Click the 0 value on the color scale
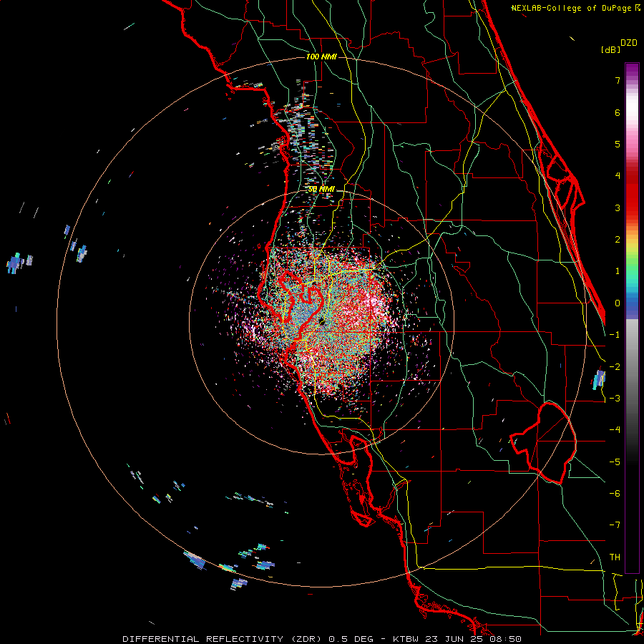Image resolution: width=644 pixels, height=644 pixels. (x=618, y=303)
